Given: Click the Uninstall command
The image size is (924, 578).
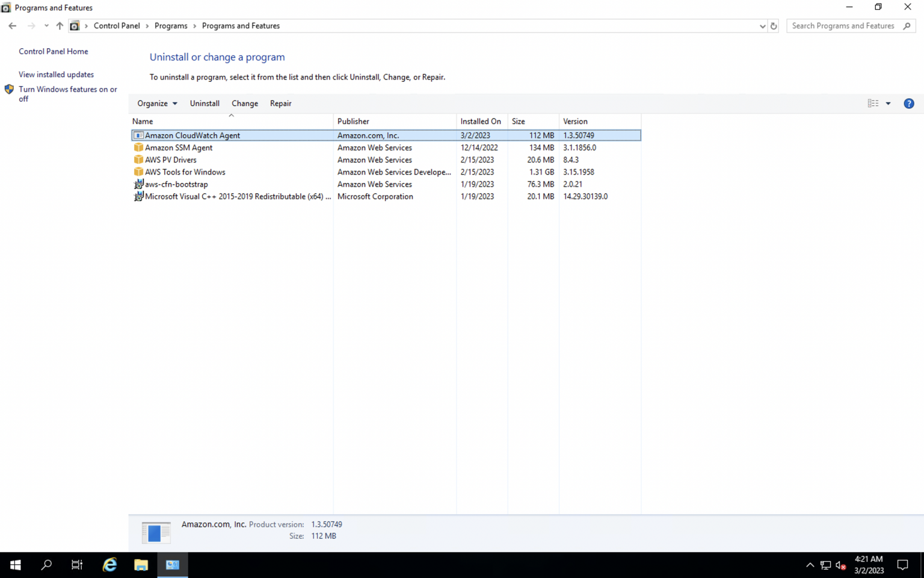Looking at the screenshot, I should 204,103.
